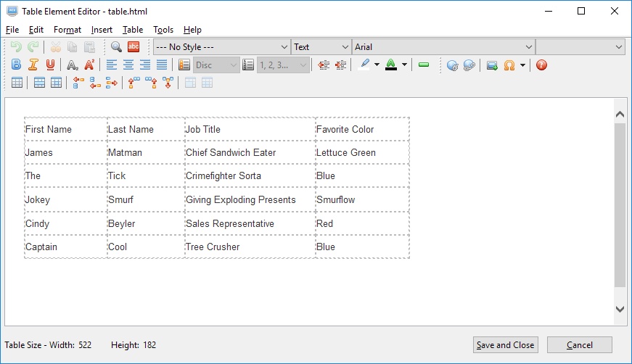Run the red abc spell check icon
Image resolution: width=632 pixels, height=364 pixels.
[x=134, y=47]
